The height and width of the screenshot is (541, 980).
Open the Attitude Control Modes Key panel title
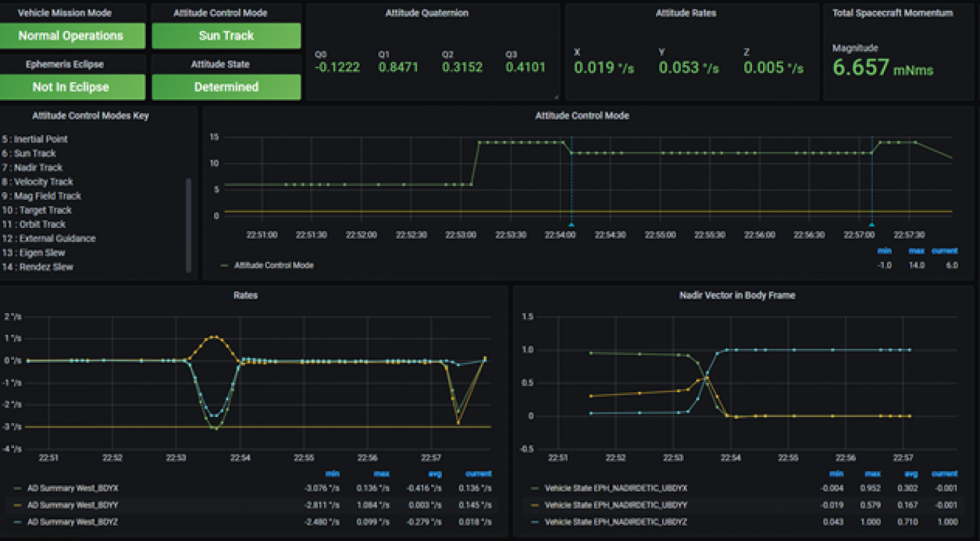click(90, 116)
